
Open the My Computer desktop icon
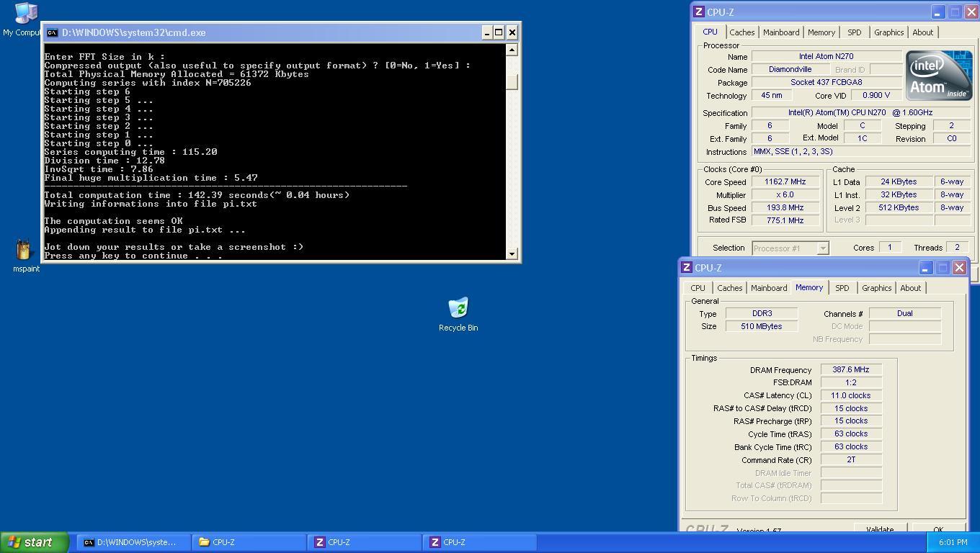(26, 19)
